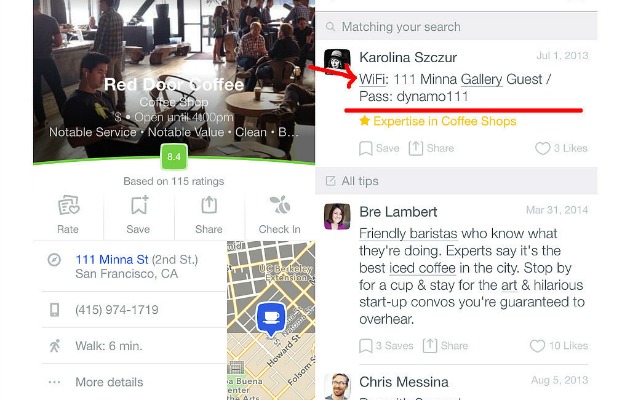Save Red Door Coffee with bookmark icon

pyautogui.click(x=139, y=205)
